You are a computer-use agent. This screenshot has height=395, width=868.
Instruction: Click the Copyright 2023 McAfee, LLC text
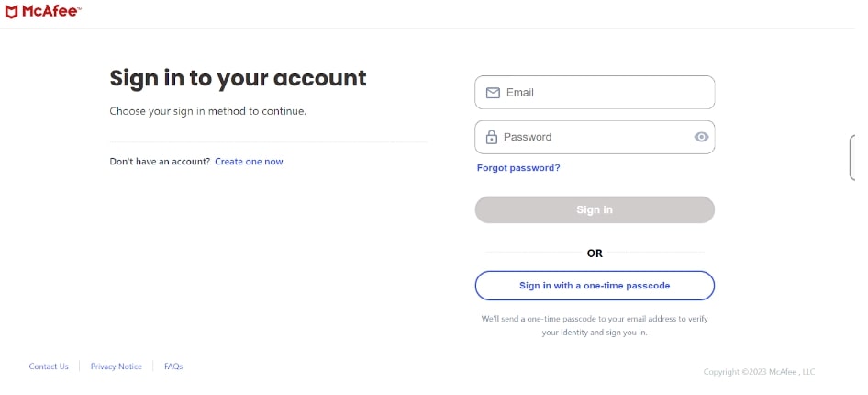pos(759,372)
